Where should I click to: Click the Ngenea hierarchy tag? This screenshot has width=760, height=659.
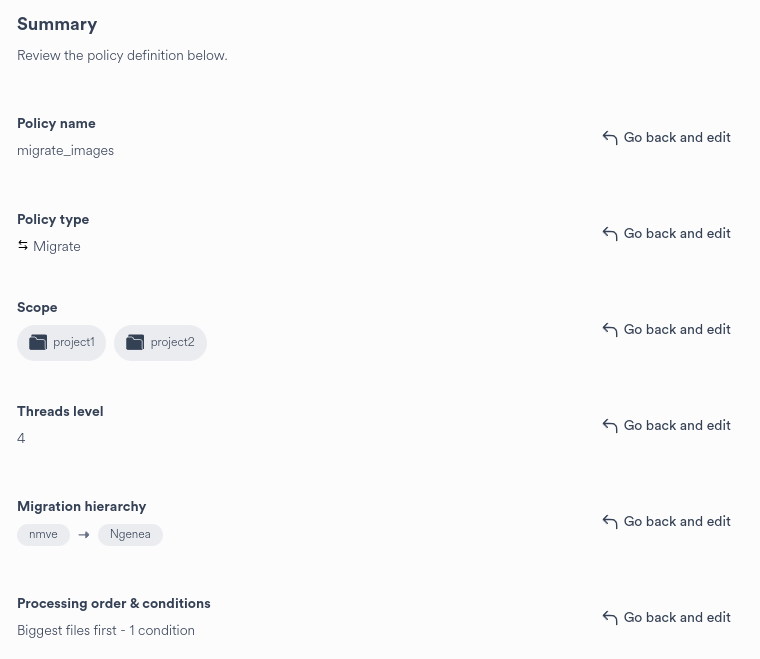coord(130,535)
